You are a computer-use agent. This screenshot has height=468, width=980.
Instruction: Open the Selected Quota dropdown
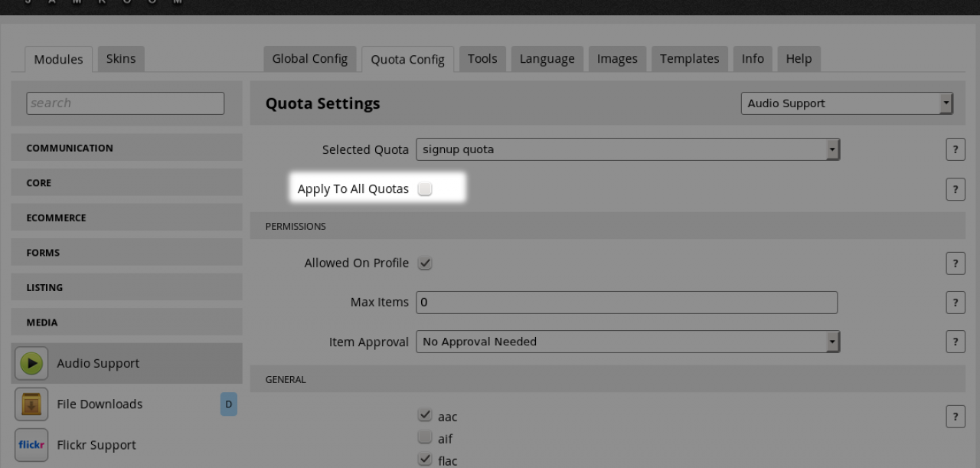tap(627, 149)
